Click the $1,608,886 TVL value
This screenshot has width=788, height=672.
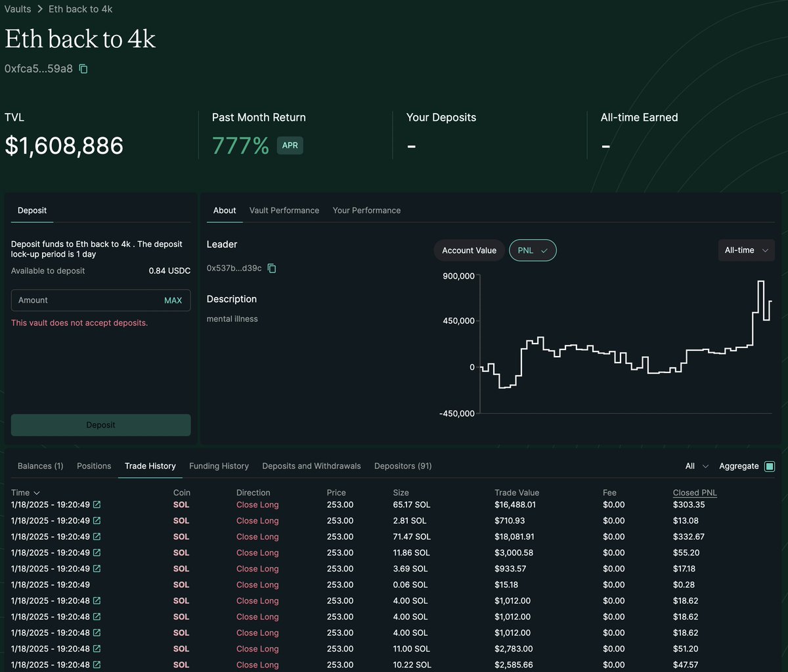click(x=64, y=145)
